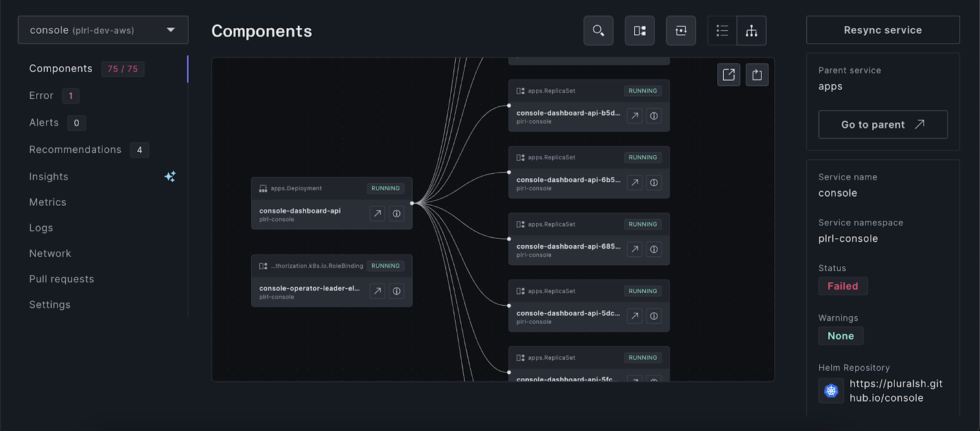Select the console-operator-leader-el card name

click(x=309, y=288)
